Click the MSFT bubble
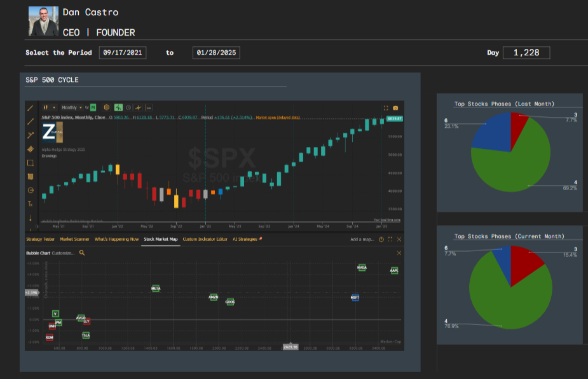This screenshot has height=379, width=588. (x=355, y=297)
